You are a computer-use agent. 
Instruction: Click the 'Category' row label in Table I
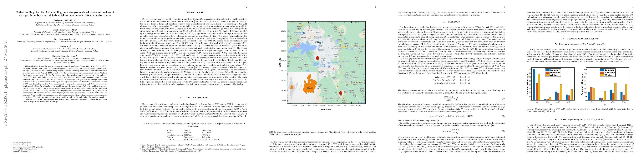pyautogui.click(x=171, y=137)
